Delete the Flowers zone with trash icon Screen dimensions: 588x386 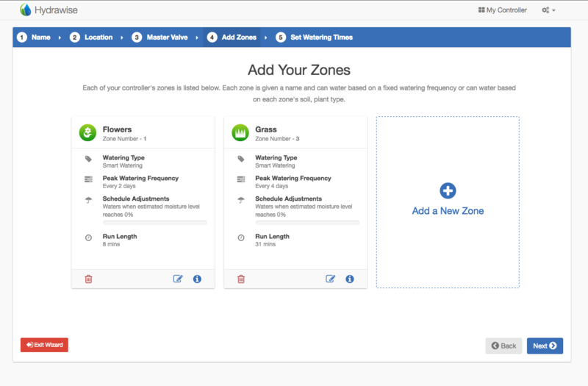coord(88,279)
